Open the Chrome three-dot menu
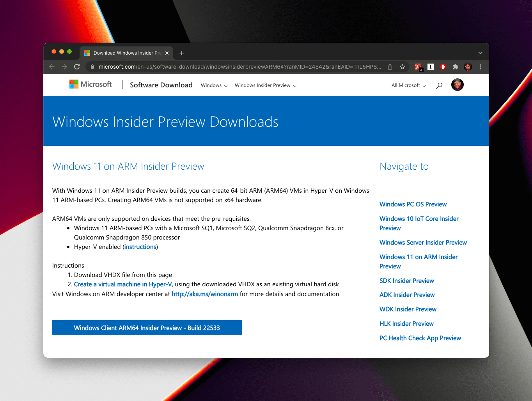Viewport: 532px width, 401px height. click(481, 67)
